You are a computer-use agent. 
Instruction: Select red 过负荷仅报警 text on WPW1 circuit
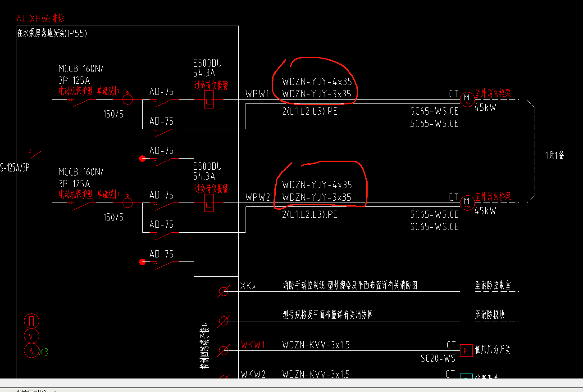[211, 85]
